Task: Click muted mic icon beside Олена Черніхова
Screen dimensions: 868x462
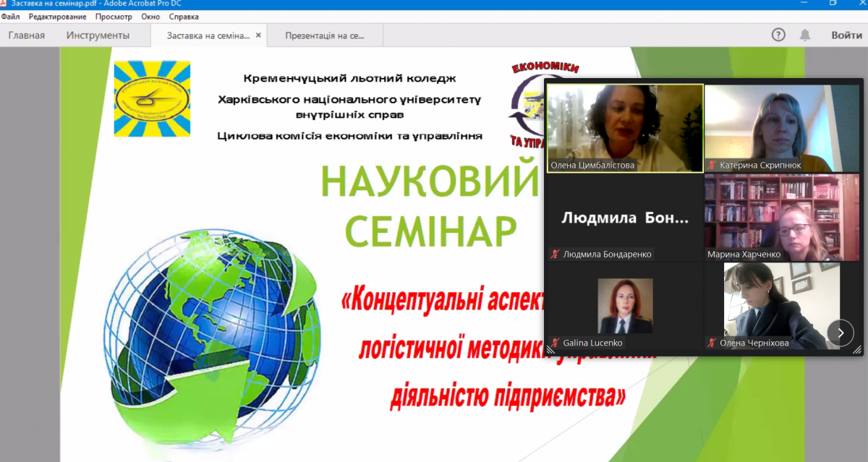Action: coord(712,343)
